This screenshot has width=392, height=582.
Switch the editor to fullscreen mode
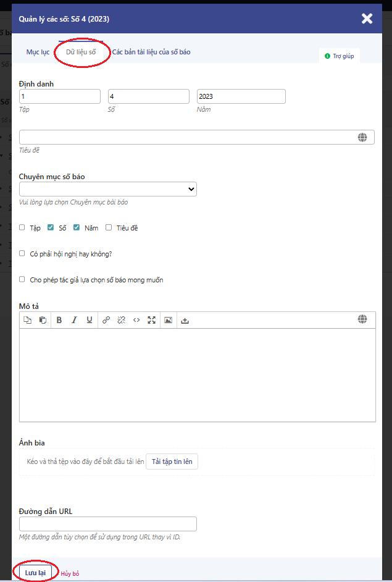[x=151, y=320]
